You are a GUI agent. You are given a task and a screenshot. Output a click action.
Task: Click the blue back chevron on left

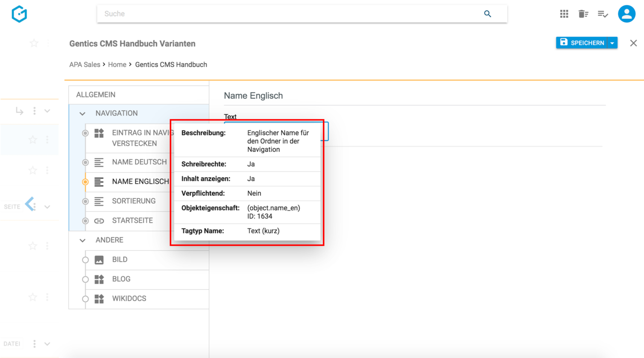point(30,204)
